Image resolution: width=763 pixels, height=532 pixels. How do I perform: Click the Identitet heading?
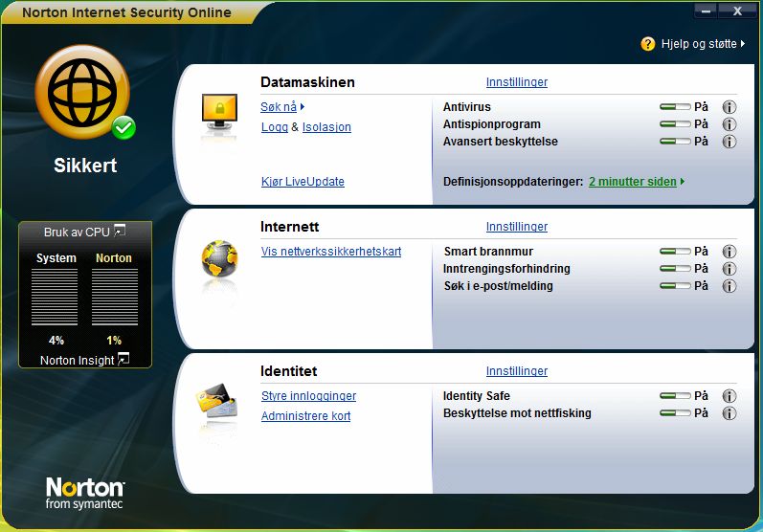click(x=288, y=371)
